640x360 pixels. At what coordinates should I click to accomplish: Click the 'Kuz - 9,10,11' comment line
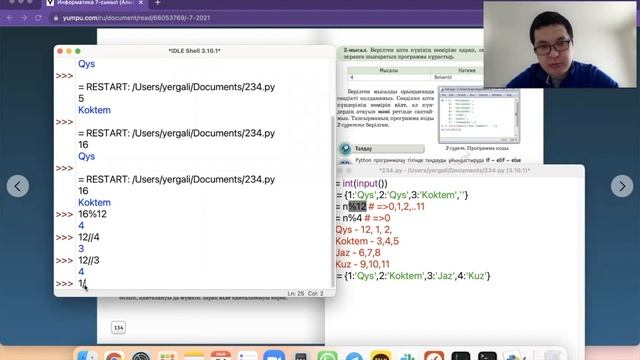coord(363,264)
